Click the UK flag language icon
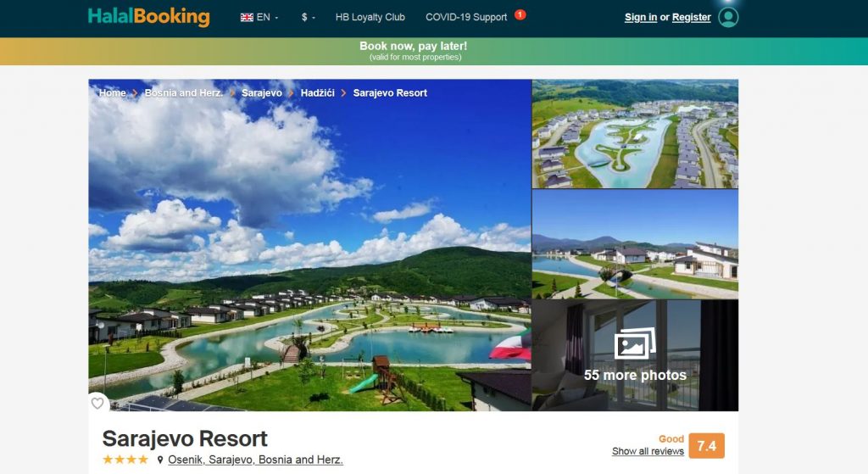Viewport: 868px width, 474px height. [x=247, y=17]
